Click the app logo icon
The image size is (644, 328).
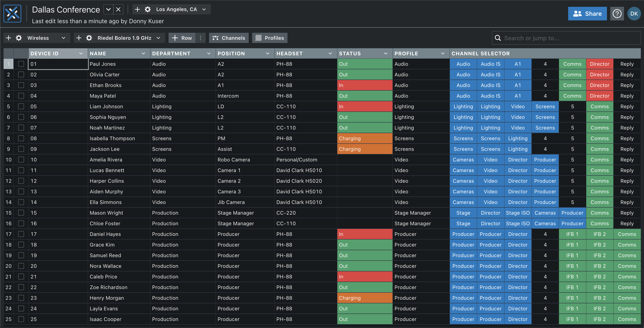[12, 13]
